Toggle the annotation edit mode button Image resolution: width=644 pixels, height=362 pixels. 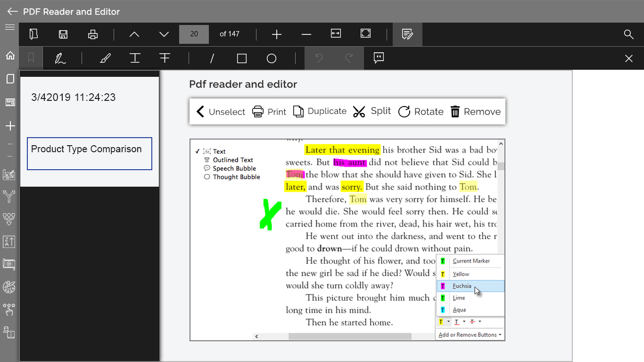tap(407, 34)
